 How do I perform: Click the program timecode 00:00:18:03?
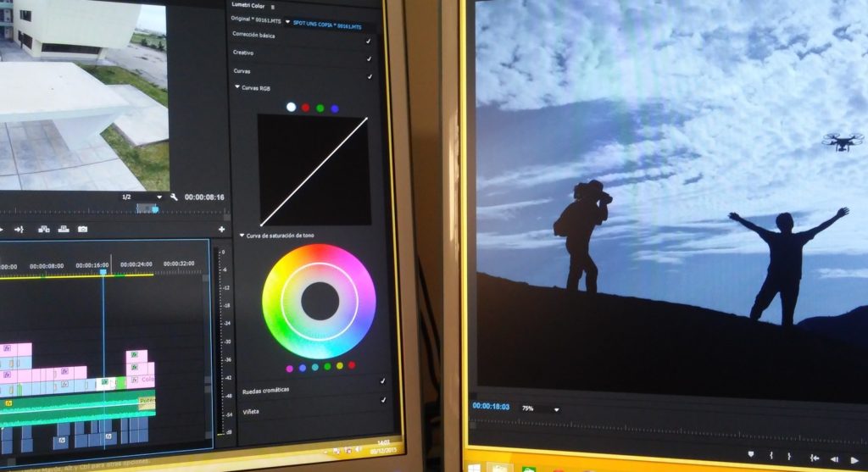pos(491,406)
